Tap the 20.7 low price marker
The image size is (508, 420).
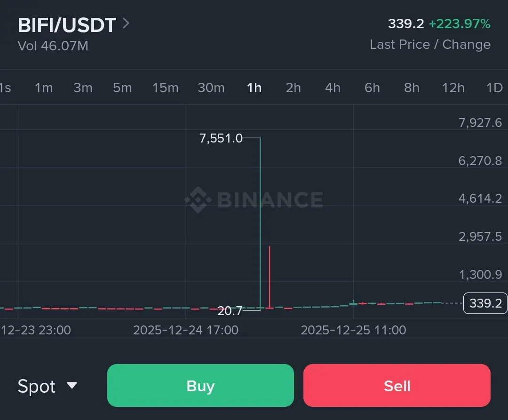(x=230, y=311)
